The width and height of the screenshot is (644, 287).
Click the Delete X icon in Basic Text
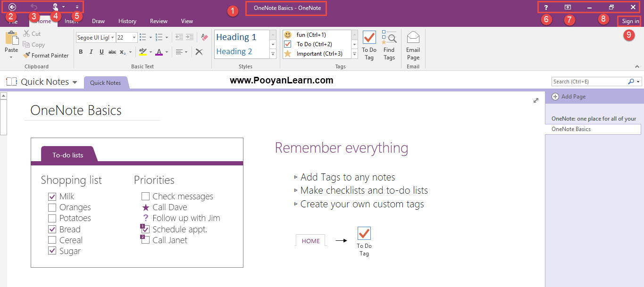pos(199,52)
